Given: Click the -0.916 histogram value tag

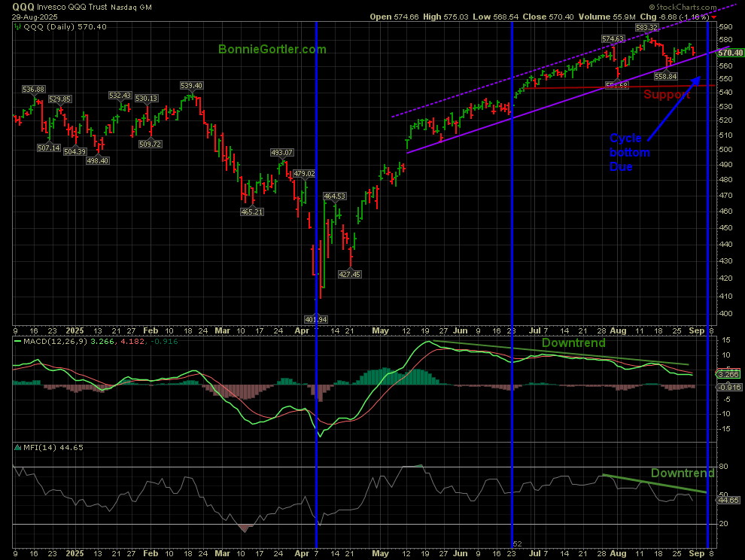Looking at the screenshot, I should tap(728, 386).
